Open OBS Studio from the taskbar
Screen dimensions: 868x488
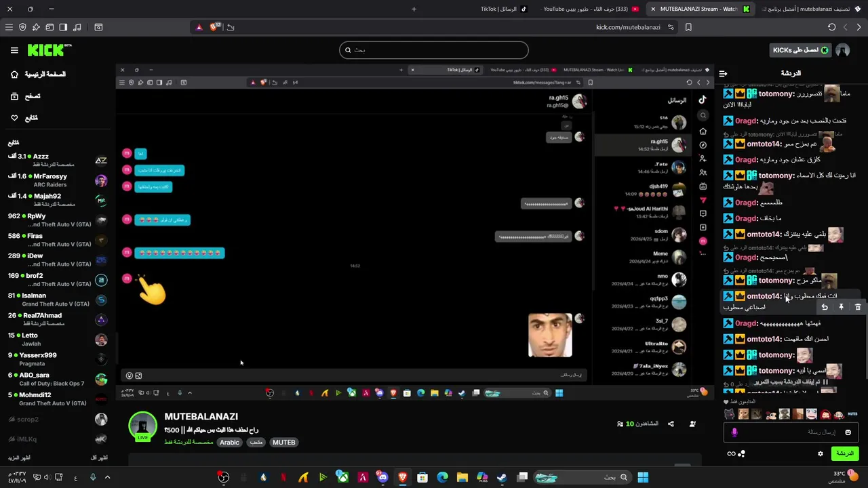pos(224,477)
